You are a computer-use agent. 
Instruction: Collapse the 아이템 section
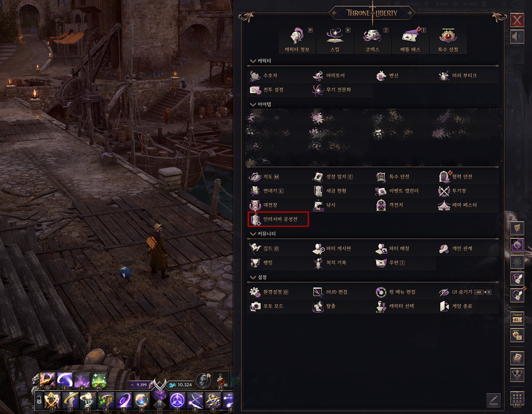(253, 105)
